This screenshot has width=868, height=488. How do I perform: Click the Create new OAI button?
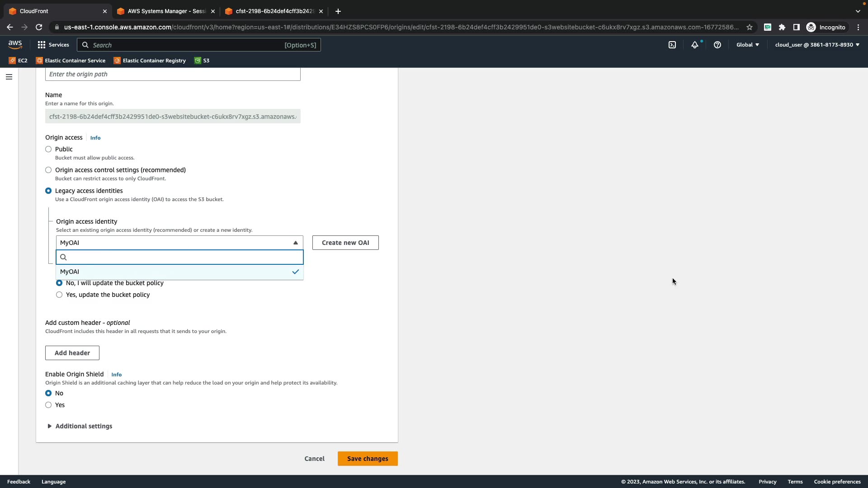point(345,243)
